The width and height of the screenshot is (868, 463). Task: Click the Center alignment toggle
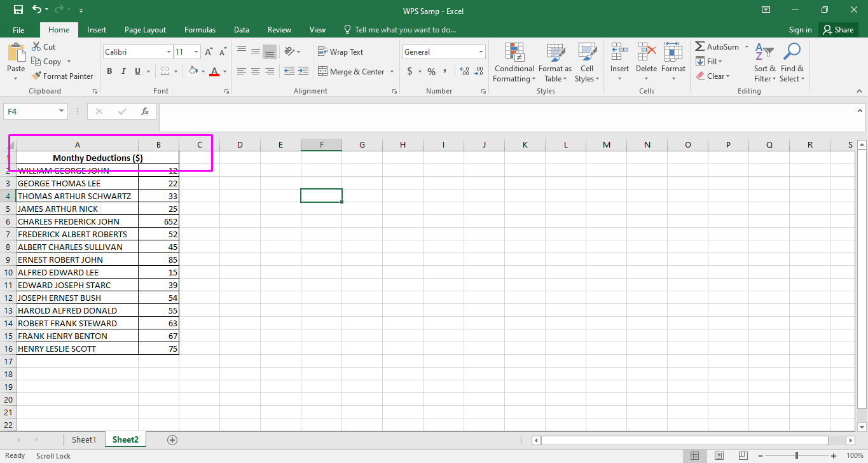point(255,71)
